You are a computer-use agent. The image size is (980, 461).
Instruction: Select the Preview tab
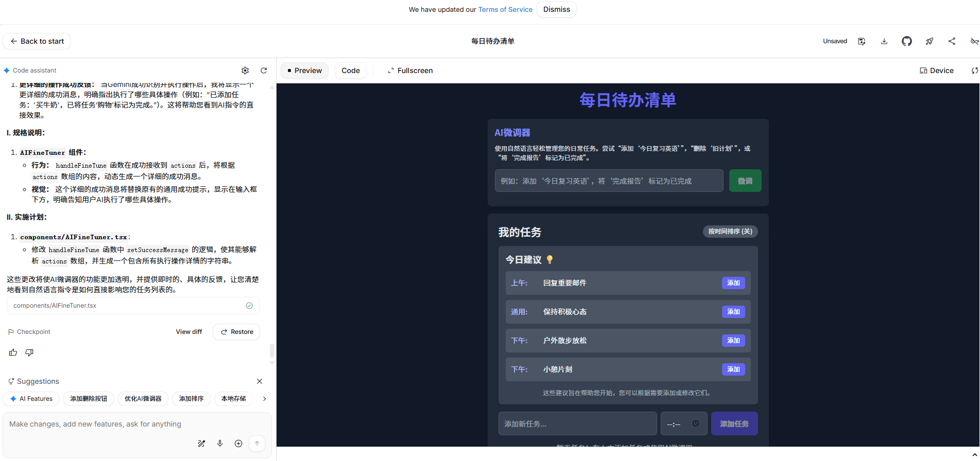coord(304,70)
